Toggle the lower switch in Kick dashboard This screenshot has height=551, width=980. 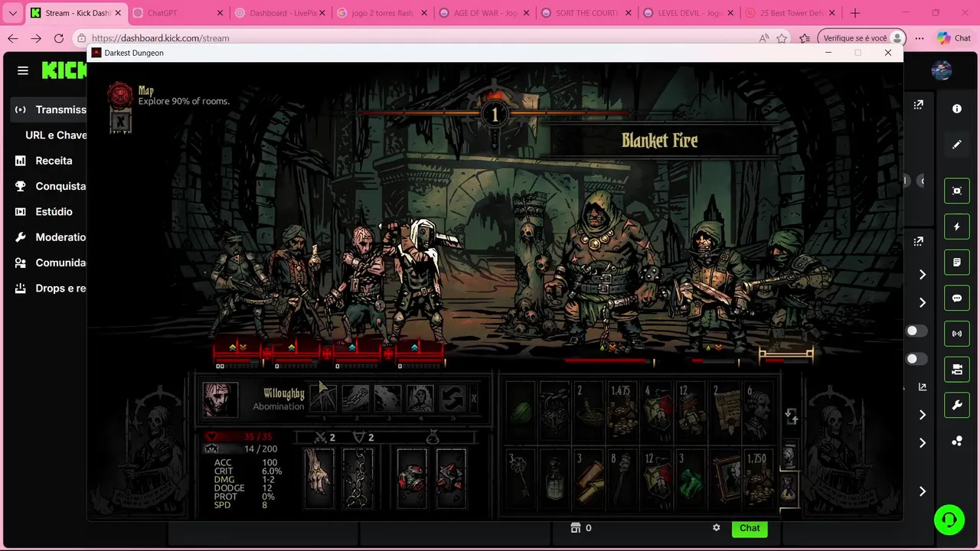pyautogui.click(x=916, y=359)
